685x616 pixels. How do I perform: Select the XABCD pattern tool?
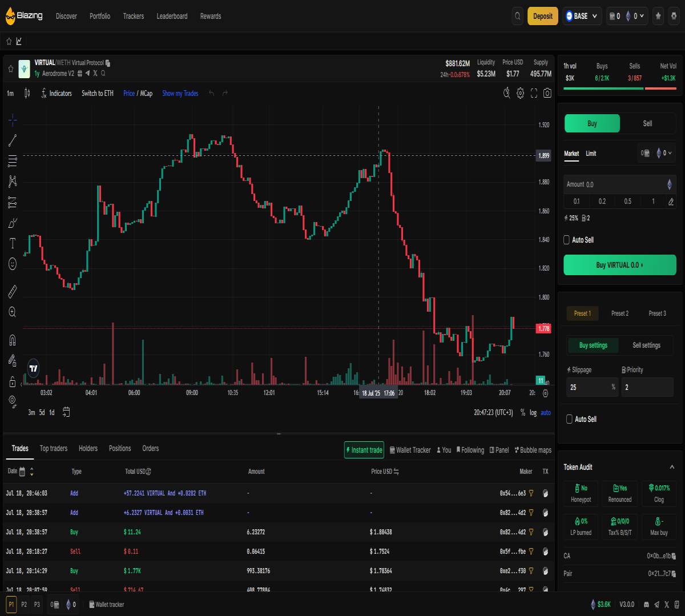[x=13, y=182]
